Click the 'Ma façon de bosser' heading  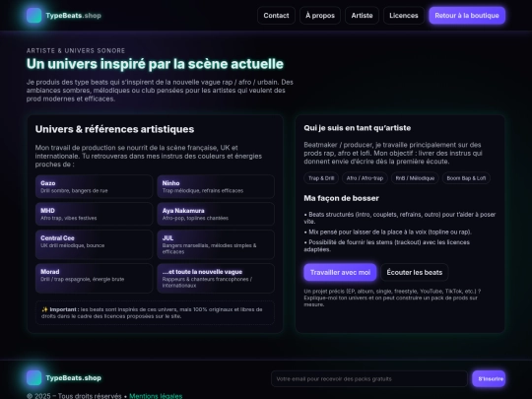click(341, 198)
